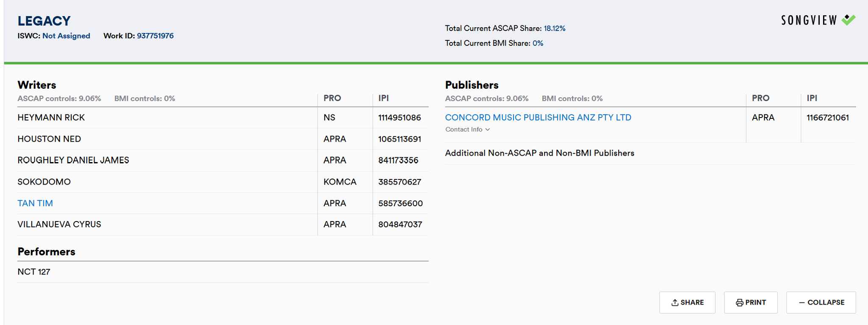Click the LEGACY work title
Viewport: 868px width, 325px height.
44,21
